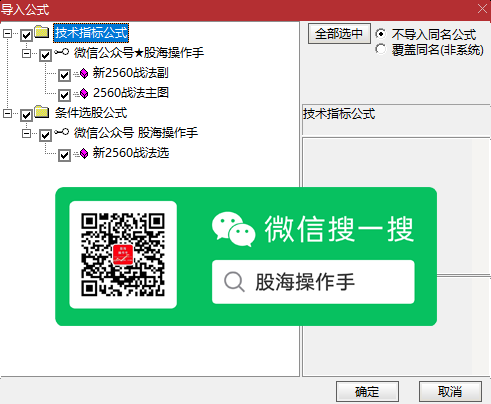491x404 pixels.
Task: Select the 新2560战法副 formula row
Action: click(x=131, y=73)
